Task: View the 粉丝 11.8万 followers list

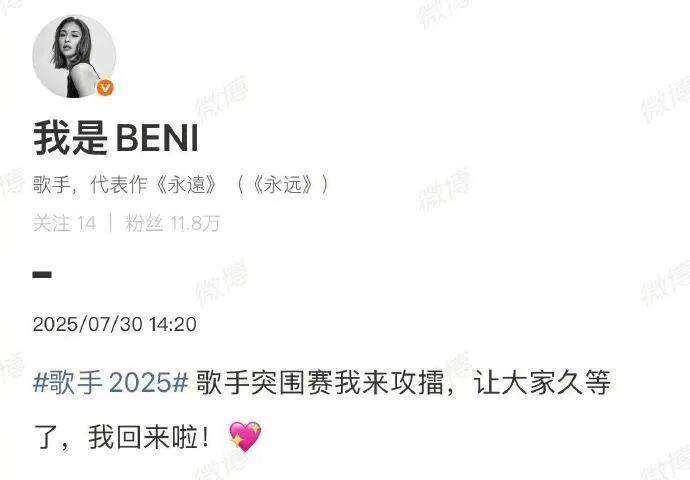Action: 172,223
